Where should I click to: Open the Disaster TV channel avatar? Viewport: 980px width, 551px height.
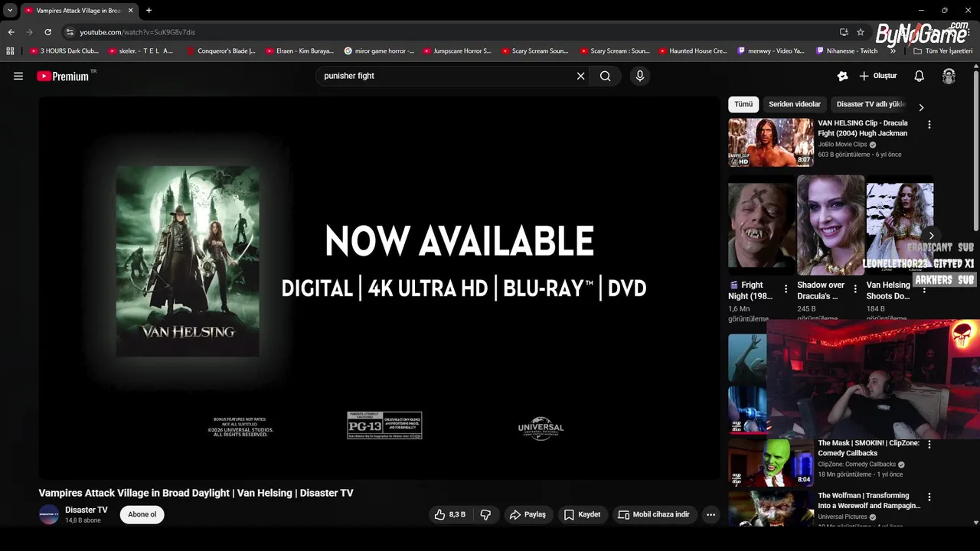point(49,514)
